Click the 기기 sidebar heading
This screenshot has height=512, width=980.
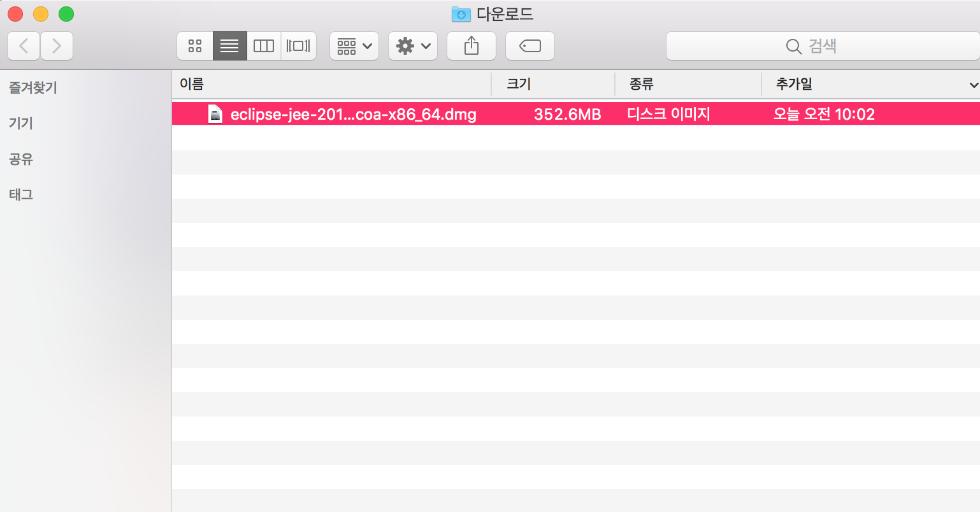(21, 124)
